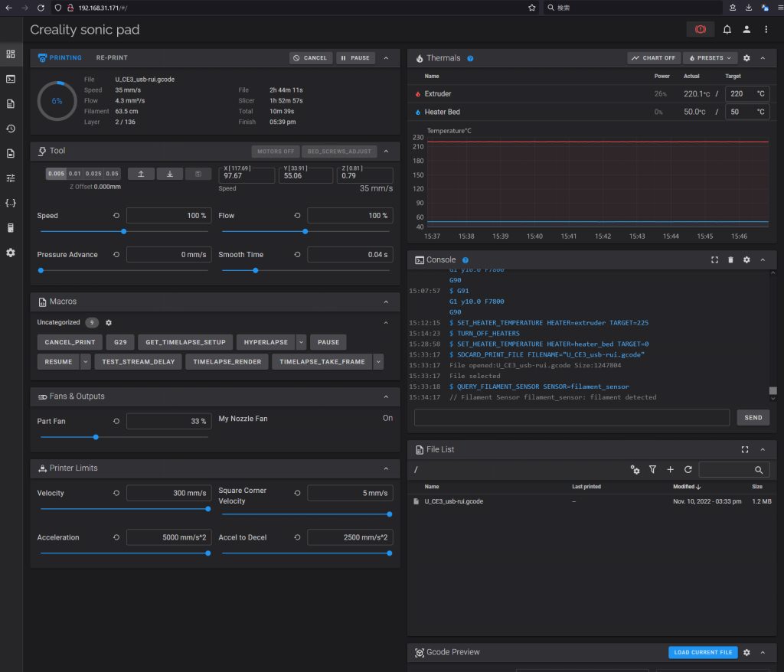Switch to the RE-PRINT tab
Viewport: 784px width, 672px height.
click(112, 58)
